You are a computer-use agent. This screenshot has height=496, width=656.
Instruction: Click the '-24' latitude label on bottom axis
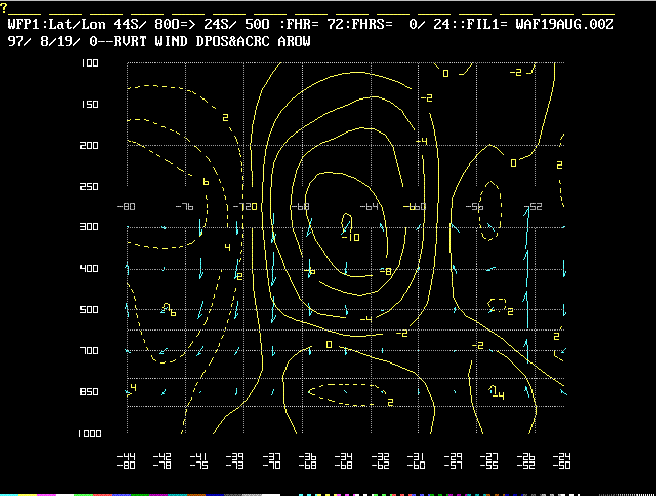pos(562,456)
